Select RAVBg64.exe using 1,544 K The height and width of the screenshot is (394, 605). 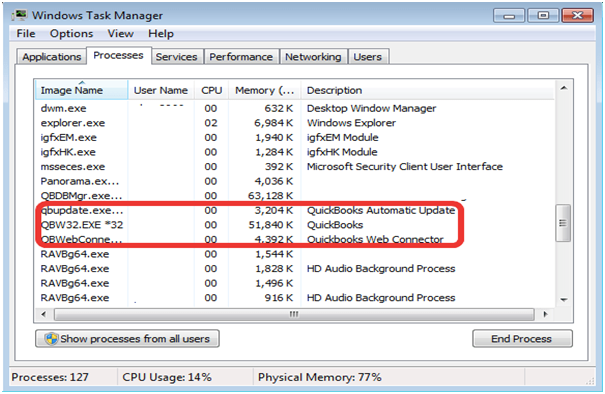pos(295,254)
